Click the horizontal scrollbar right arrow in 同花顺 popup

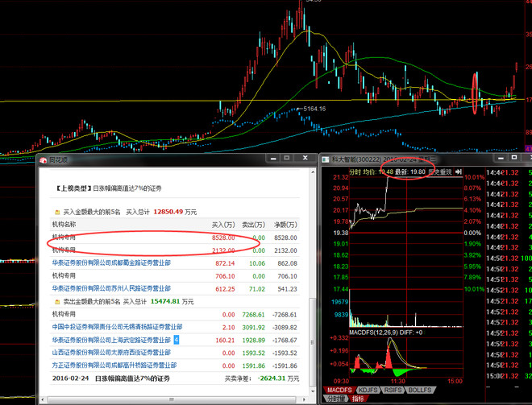pos(304,400)
